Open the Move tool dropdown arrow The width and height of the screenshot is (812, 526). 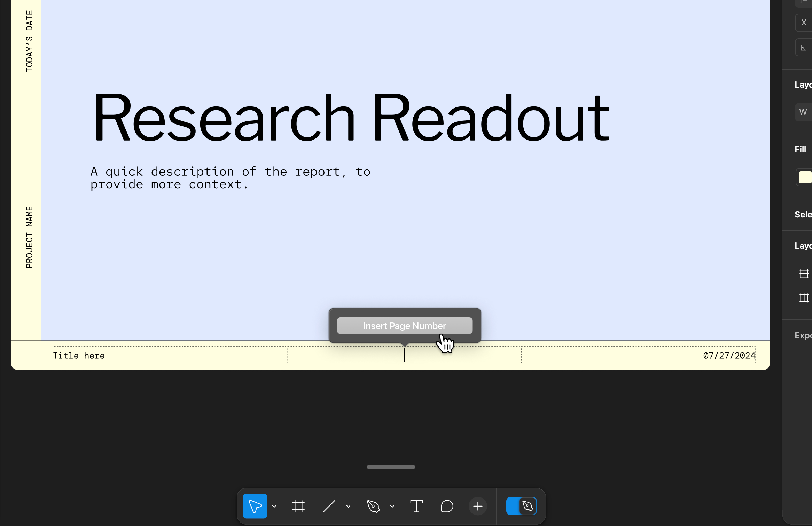[274, 507]
